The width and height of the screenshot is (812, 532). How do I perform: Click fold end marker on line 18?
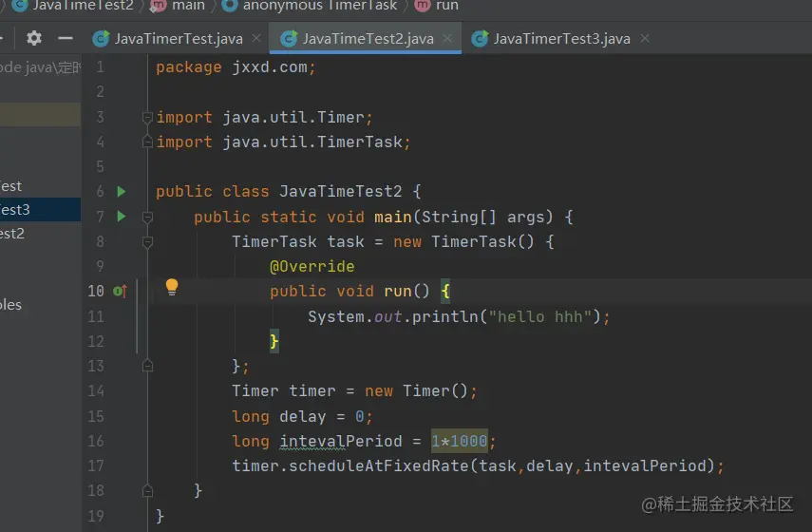147,490
